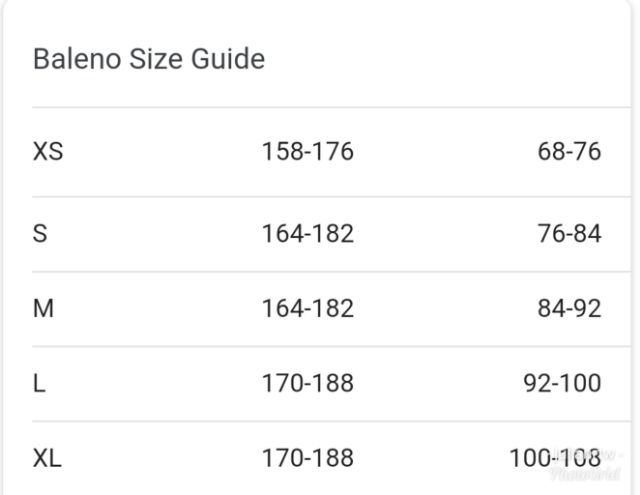Select the XS size label
Screen dimensions: 640x495
[48, 152]
